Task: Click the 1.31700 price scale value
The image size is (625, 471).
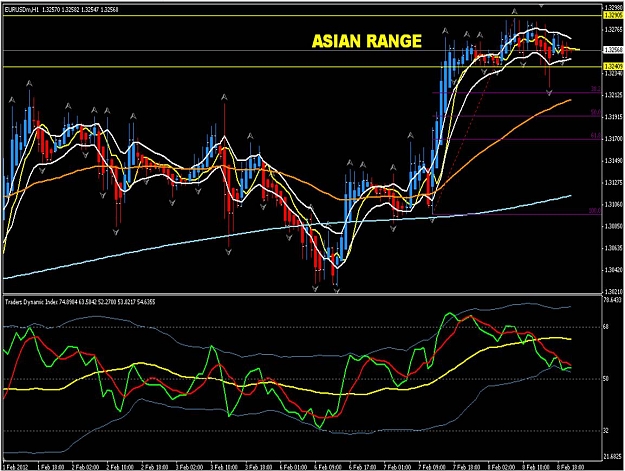Action: tap(613, 139)
